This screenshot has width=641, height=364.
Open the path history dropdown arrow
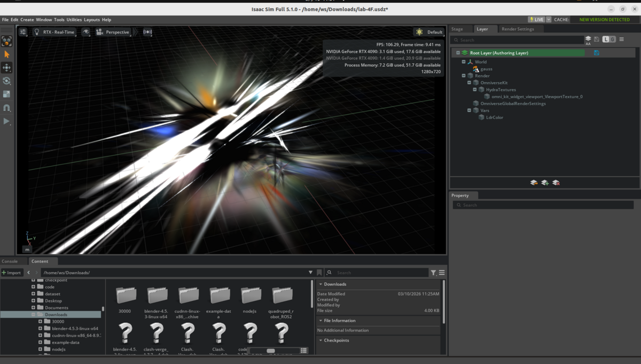(x=310, y=273)
